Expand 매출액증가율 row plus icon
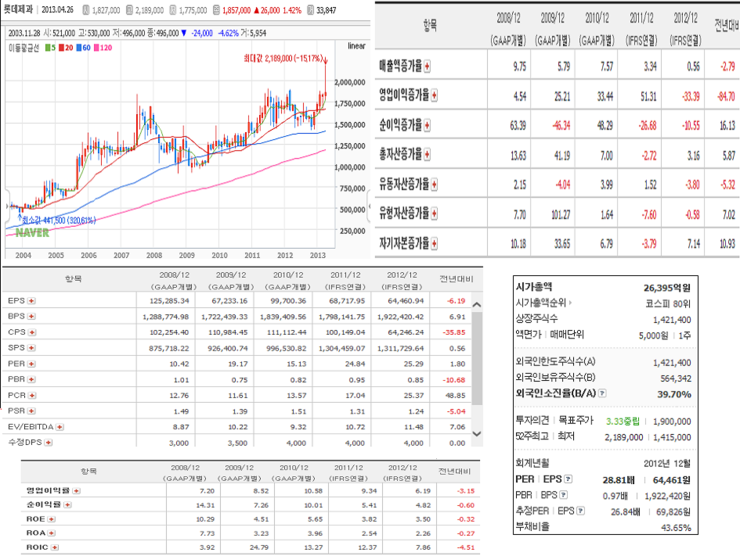This screenshot has width=740, height=556. (x=427, y=67)
